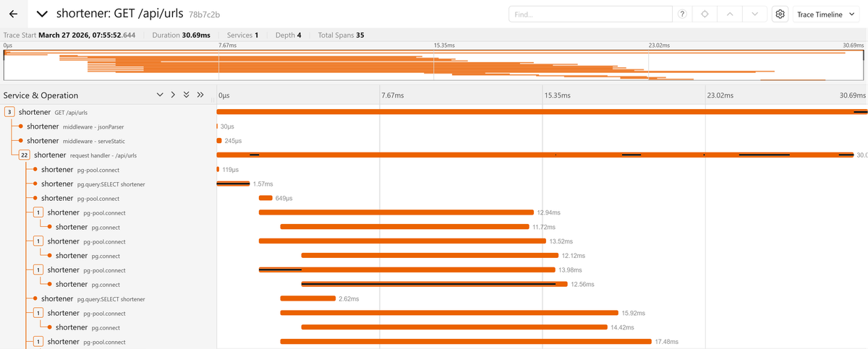Screen dimensions: 868x349
Task: Go back using the left arrow
Action: [13, 14]
